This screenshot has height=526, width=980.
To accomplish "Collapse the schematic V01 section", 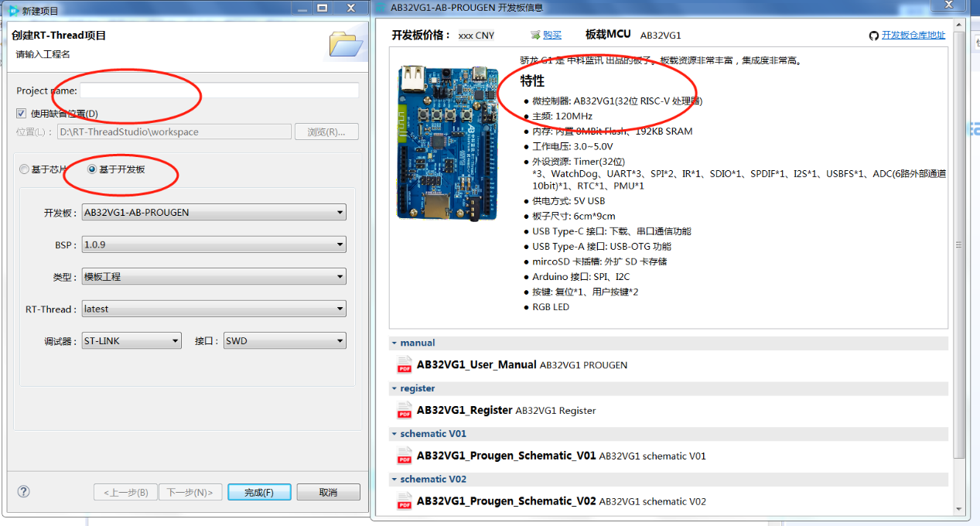I will coord(394,434).
